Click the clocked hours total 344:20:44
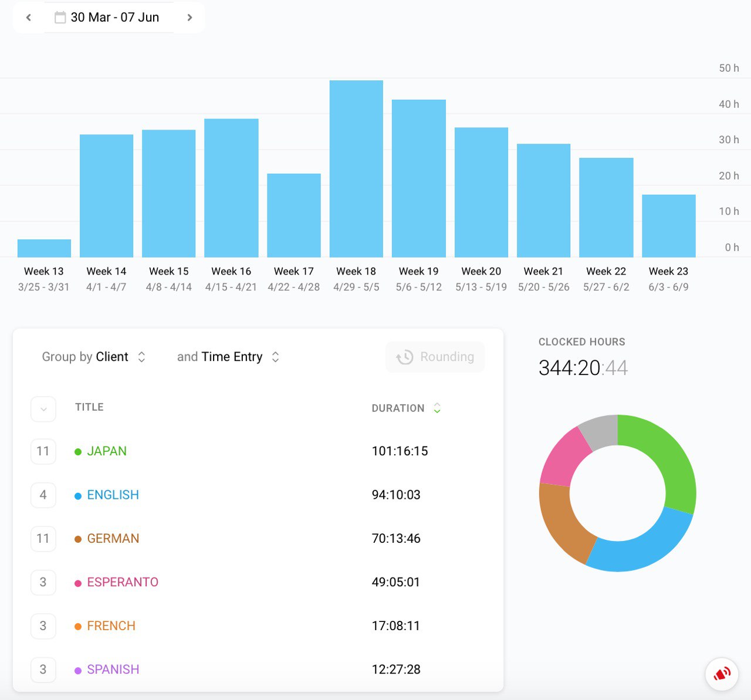The width and height of the screenshot is (751, 700). point(583,368)
